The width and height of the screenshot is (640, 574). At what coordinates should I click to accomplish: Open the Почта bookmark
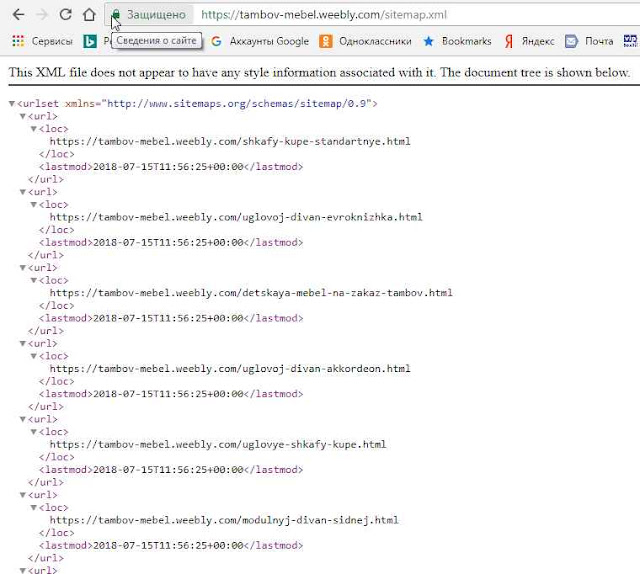(589, 41)
